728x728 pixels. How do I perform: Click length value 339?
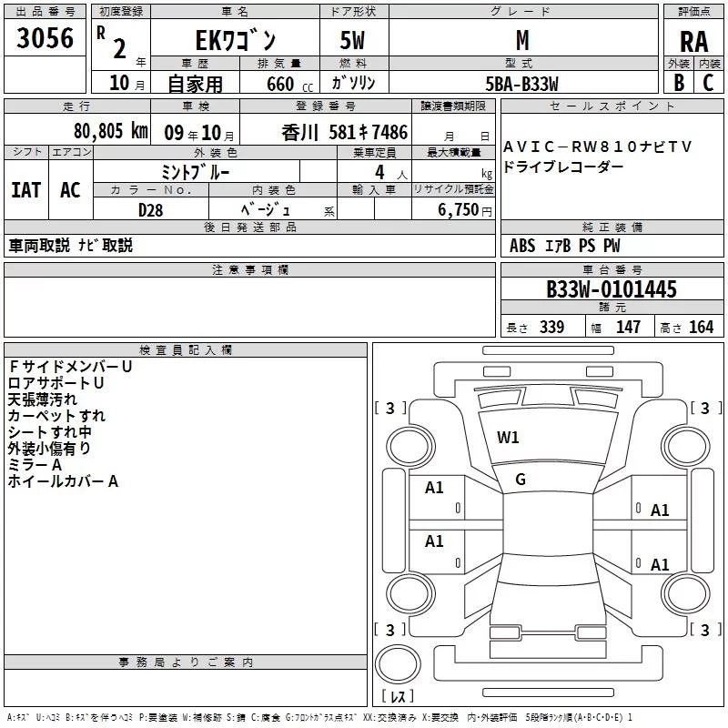click(551, 327)
